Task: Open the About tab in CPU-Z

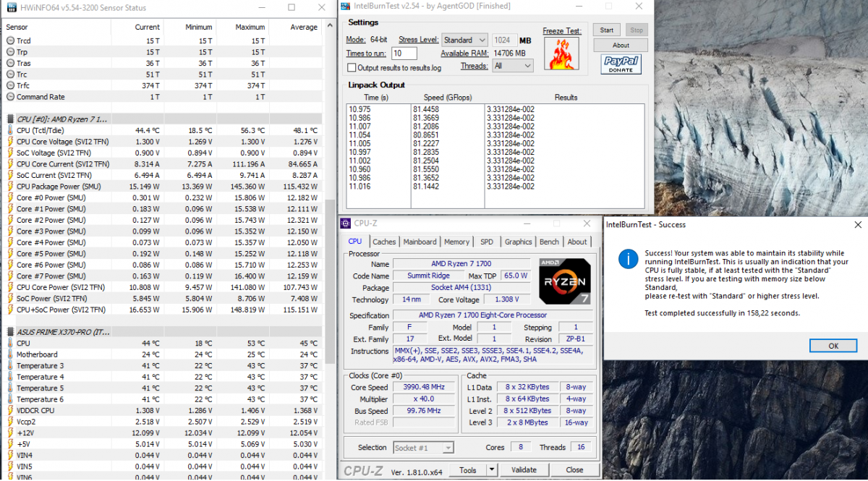Action: tap(577, 242)
